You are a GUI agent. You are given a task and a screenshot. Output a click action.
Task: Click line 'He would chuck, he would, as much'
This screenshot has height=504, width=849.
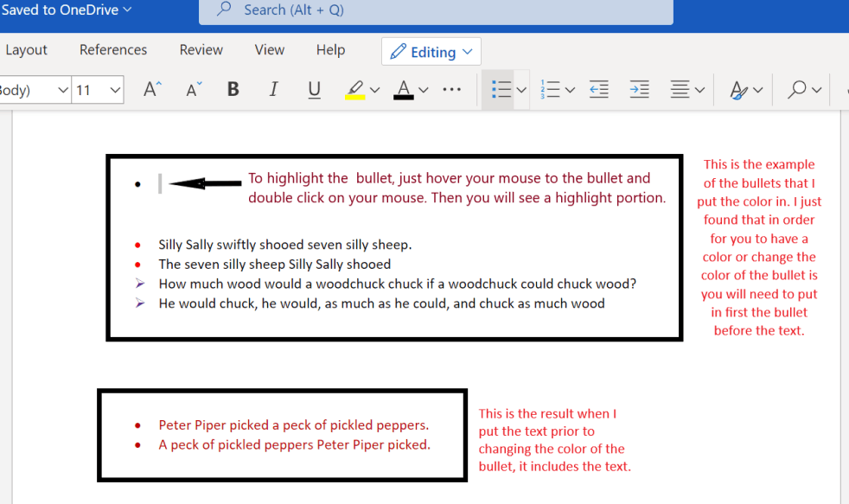[x=381, y=303]
